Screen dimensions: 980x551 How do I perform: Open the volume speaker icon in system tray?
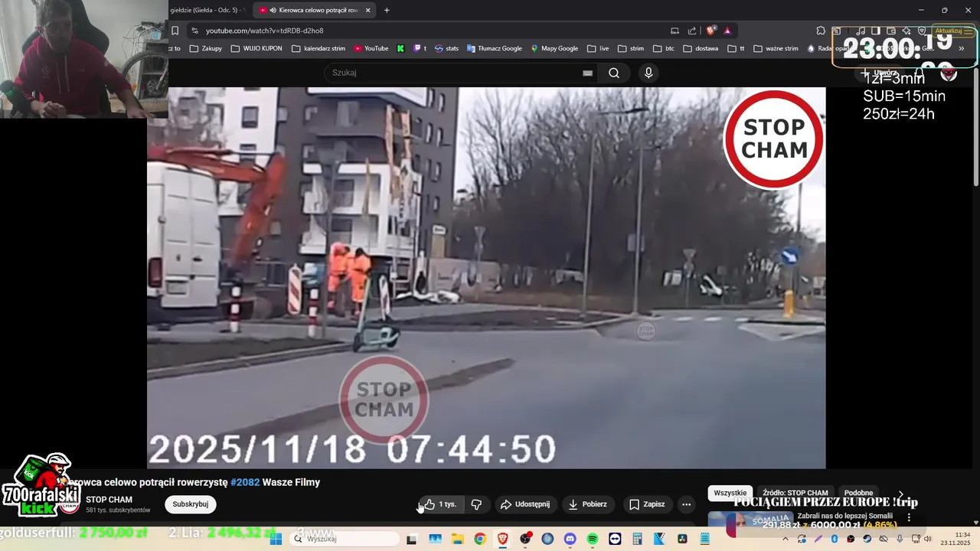[928, 539]
